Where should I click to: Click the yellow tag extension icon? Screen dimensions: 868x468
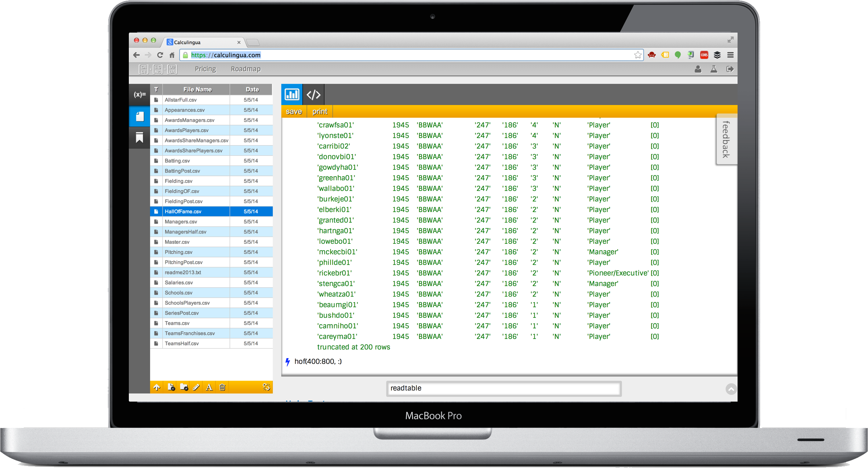[665, 55]
